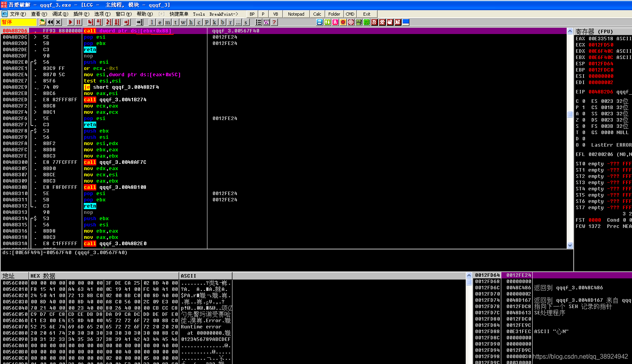Click the green up-down arrows plugin icon

pyautogui.click(x=328, y=22)
